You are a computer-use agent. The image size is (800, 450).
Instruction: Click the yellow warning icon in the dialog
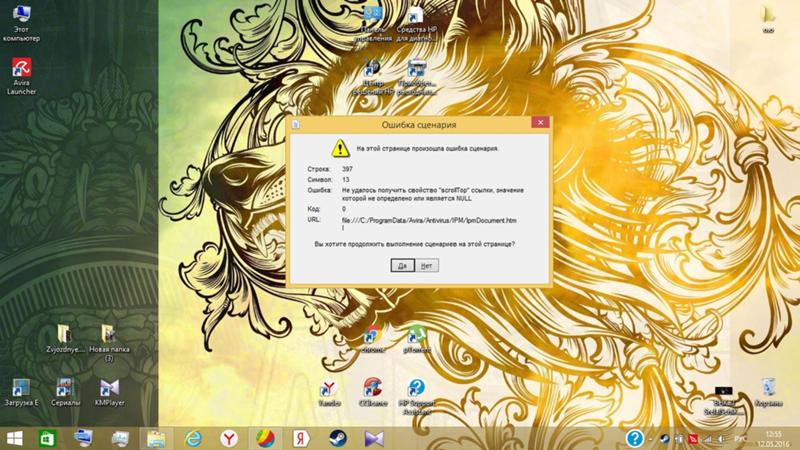340,148
